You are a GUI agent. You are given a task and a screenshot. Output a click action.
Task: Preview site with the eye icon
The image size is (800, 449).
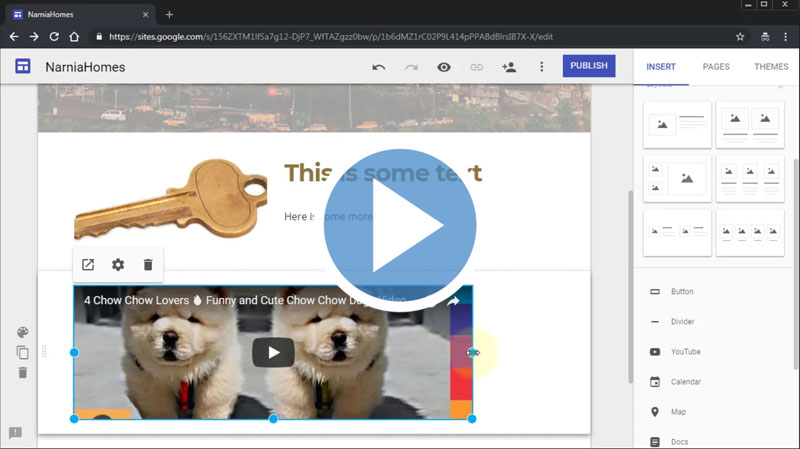click(444, 67)
